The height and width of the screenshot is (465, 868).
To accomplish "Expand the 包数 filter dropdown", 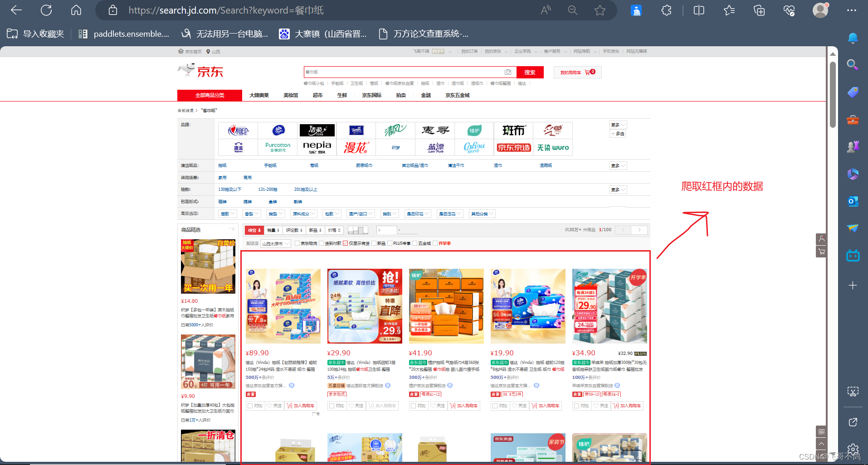I will point(332,213).
